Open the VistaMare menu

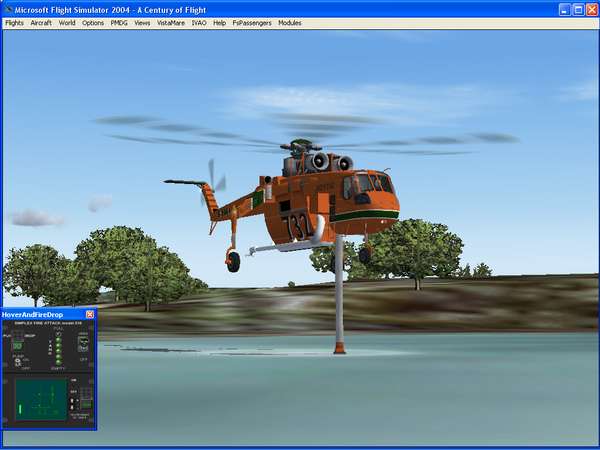[171, 22]
